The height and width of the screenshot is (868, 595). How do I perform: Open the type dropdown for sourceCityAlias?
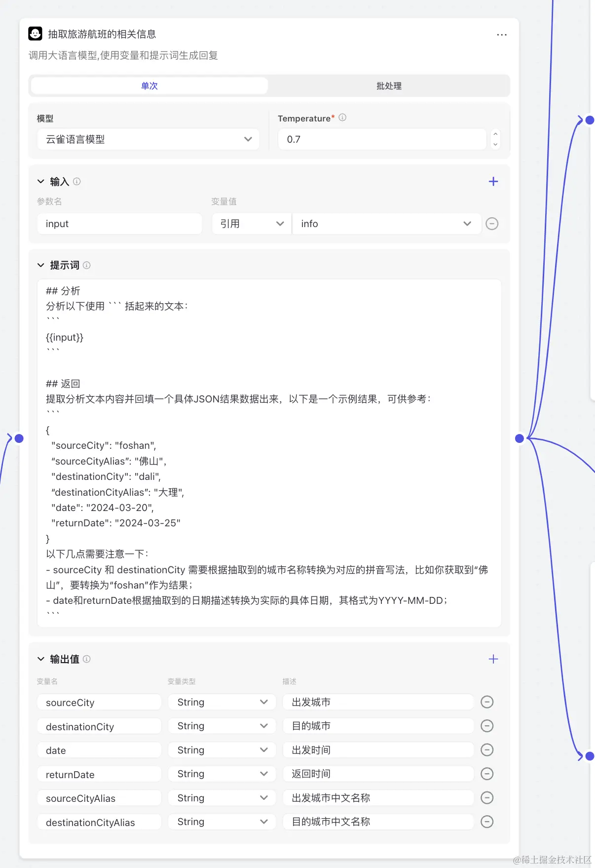click(222, 798)
